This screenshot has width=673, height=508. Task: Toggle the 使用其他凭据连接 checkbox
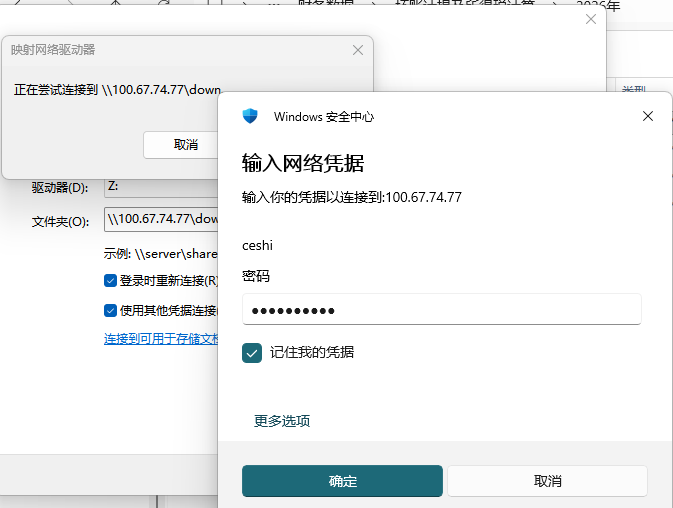[110, 310]
